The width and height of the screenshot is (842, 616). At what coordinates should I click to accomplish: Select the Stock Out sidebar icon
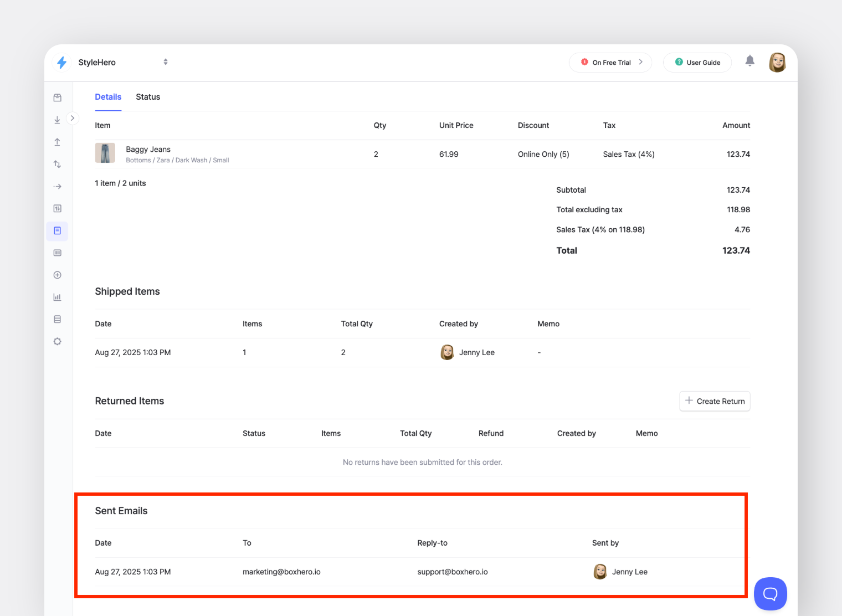point(57,142)
